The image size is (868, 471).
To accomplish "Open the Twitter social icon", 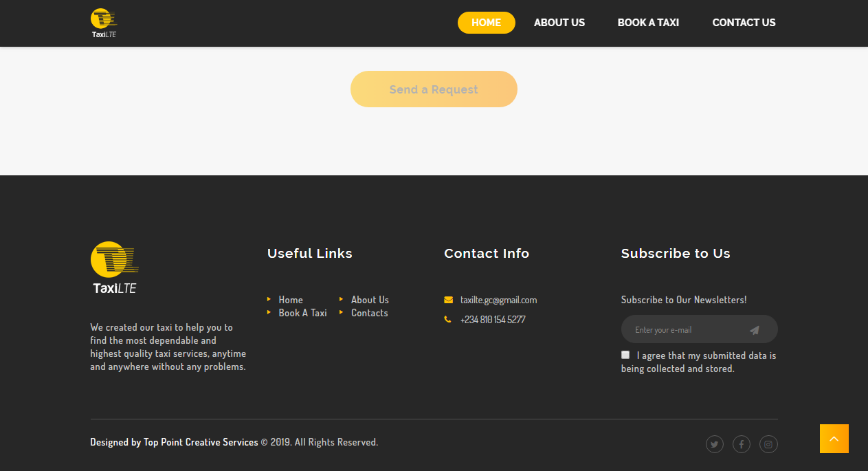I will click(x=715, y=444).
